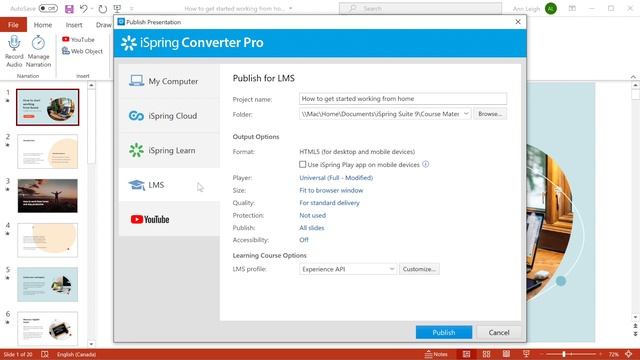Open ribbon display options icon

pyautogui.click(x=572, y=9)
